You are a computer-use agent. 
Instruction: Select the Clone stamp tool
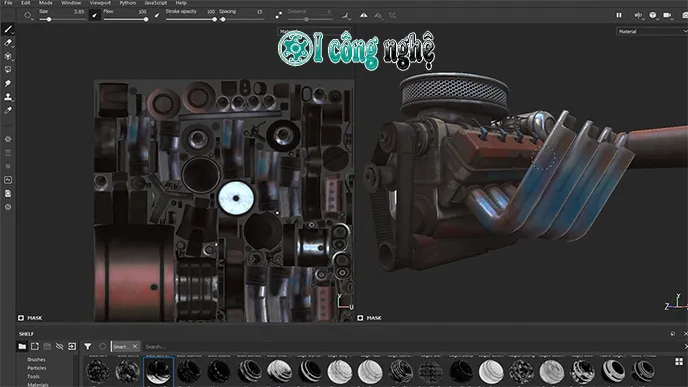click(8, 97)
